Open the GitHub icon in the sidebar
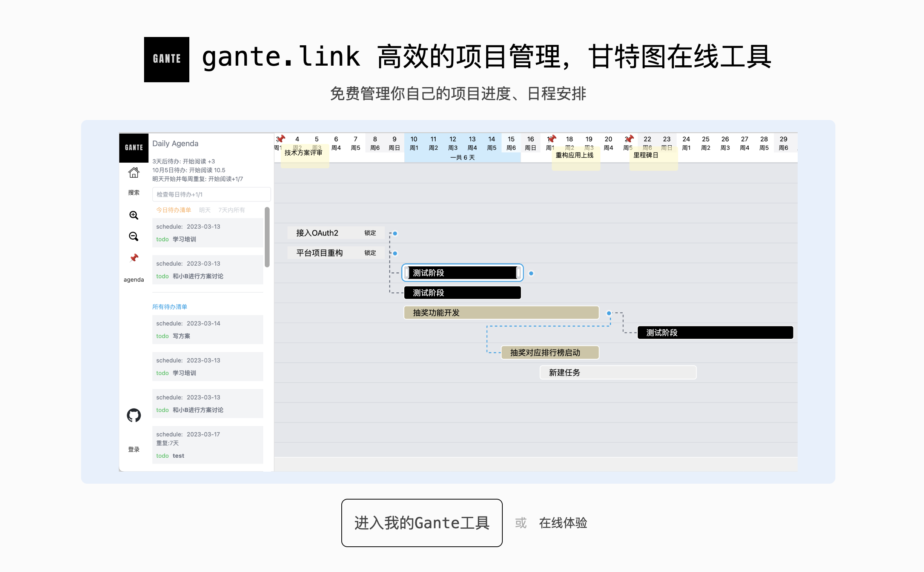 134,415
